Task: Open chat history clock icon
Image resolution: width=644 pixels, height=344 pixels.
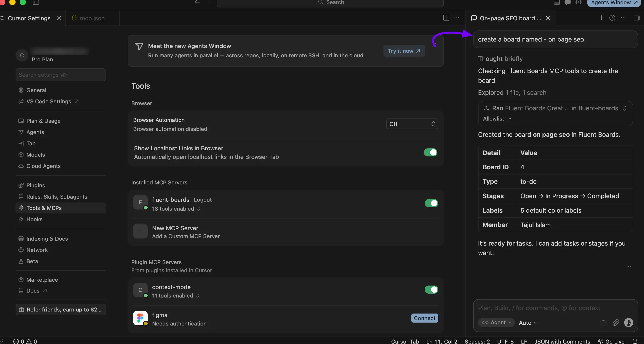Action: coord(612,18)
